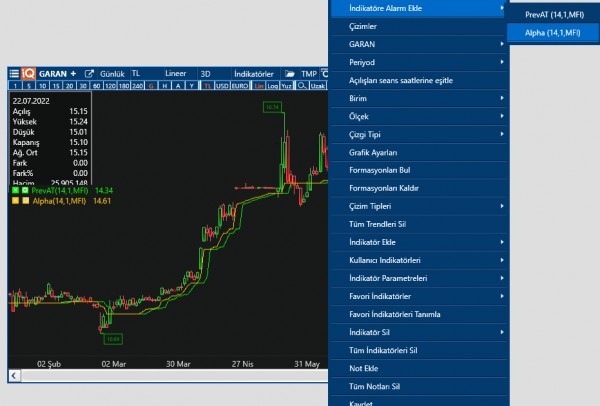Select the 10 minute period button
The height and width of the screenshot is (406, 600).
point(42,86)
